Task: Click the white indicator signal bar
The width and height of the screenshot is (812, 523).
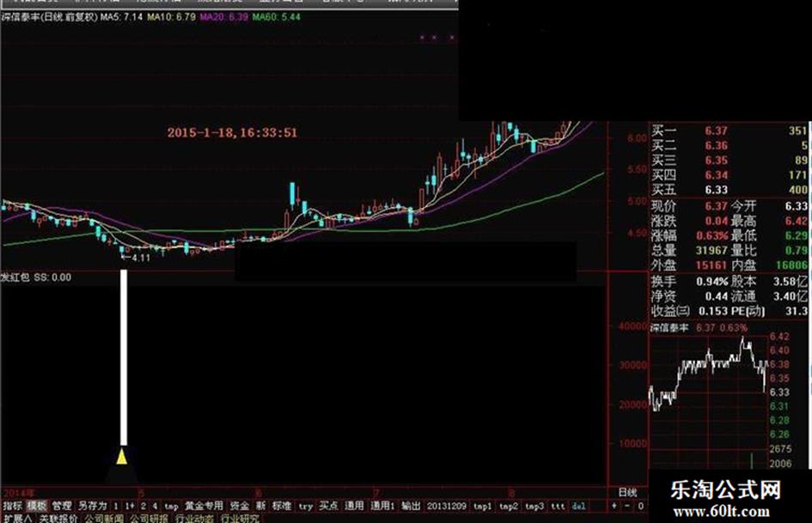Action: point(124,357)
